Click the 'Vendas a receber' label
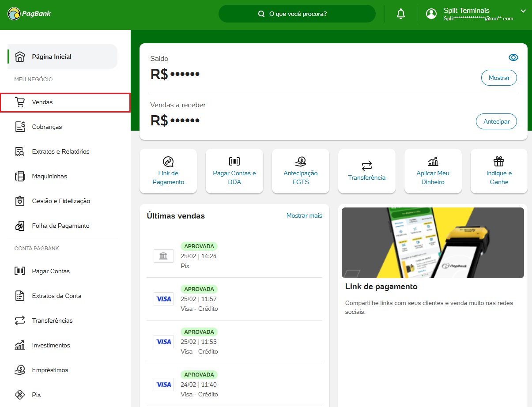The image size is (532, 407). click(x=178, y=105)
